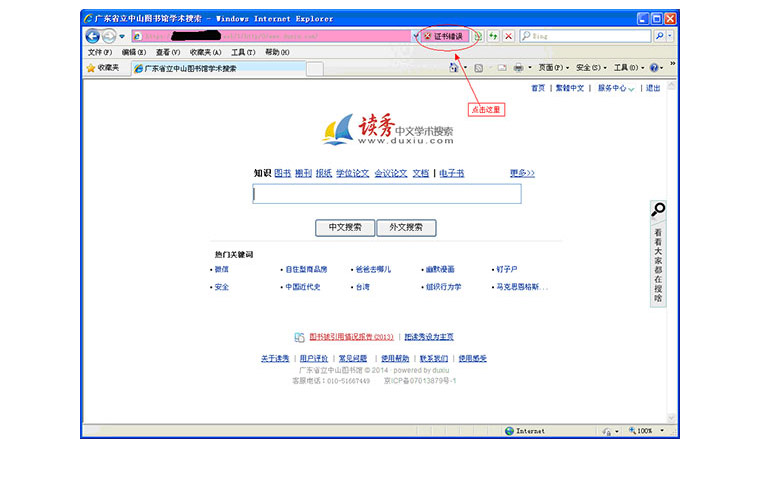This screenshot has width=760, height=500.
Task: Click the Back navigation arrow
Action: point(93,36)
